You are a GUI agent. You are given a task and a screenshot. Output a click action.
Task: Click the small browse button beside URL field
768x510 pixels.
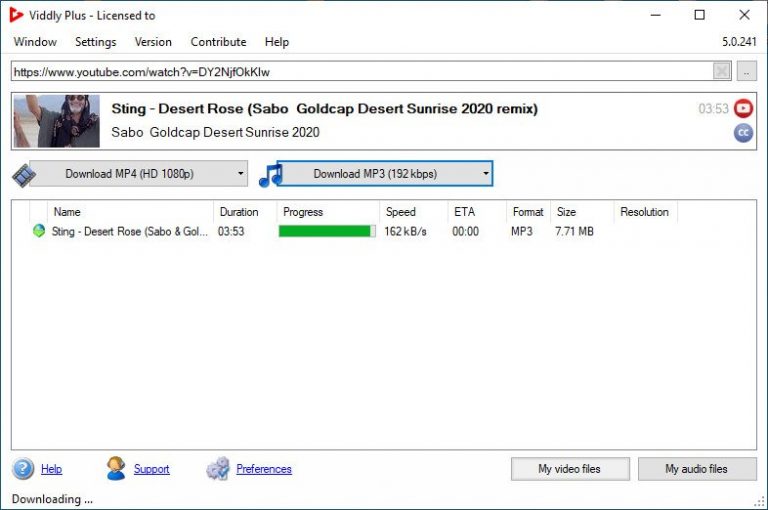pyautogui.click(x=746, y=72)
